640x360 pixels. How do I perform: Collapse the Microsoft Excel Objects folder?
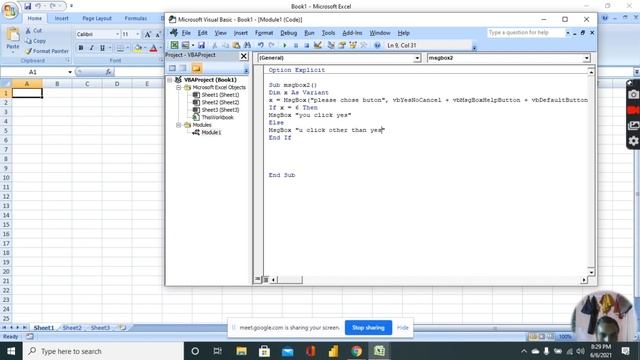[178, 87]
